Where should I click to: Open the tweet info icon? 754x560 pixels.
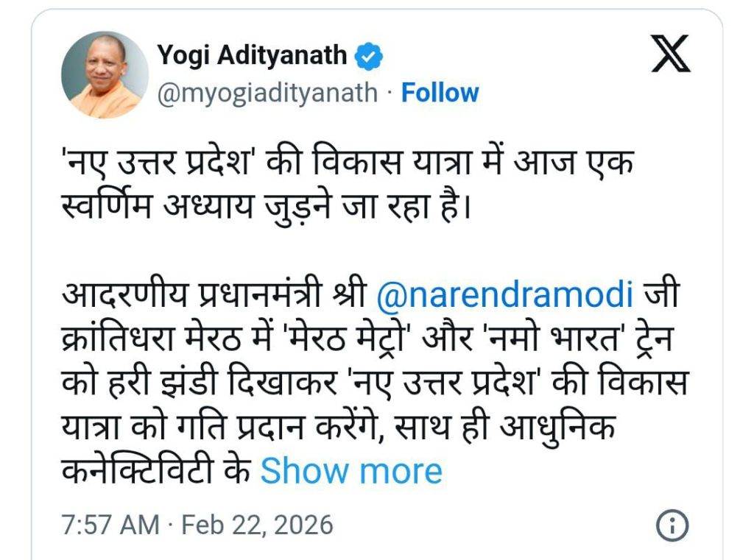pyautogui.click(x=671, y=525)
